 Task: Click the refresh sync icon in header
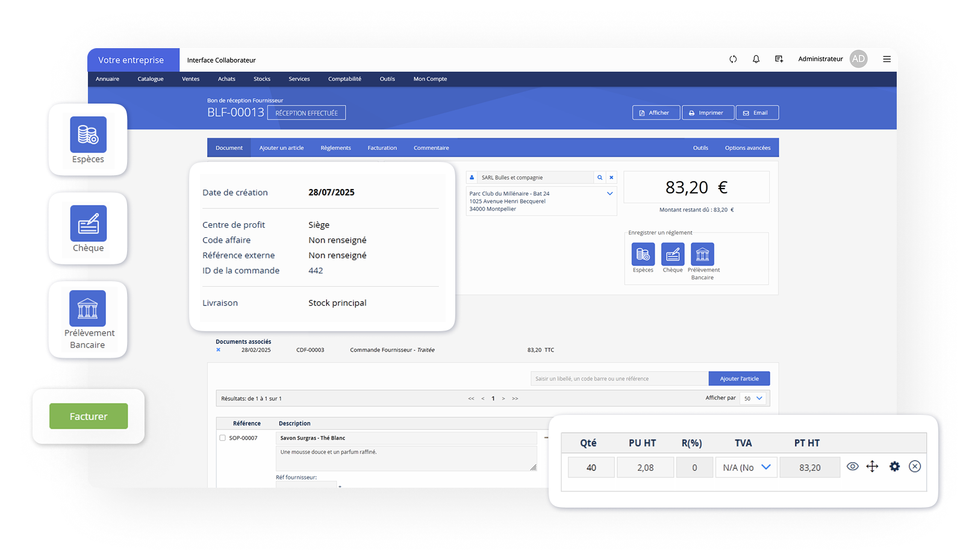733,59
